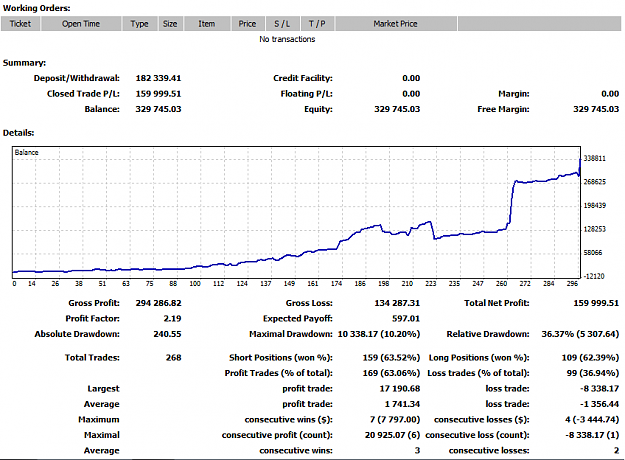This screenshot has width=625, height=460.
Task: Select Short Positions value 159 (63.52%)
Action: 391,358
